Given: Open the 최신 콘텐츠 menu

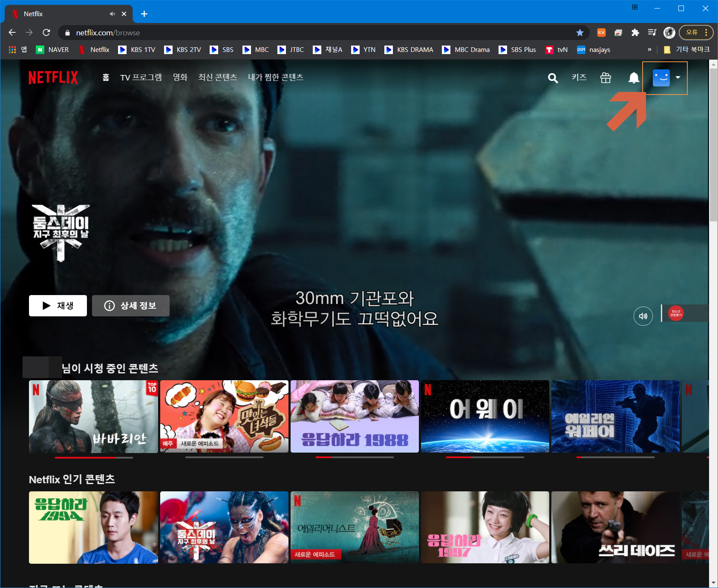Looking at the screenshot, I should point(217,77).
